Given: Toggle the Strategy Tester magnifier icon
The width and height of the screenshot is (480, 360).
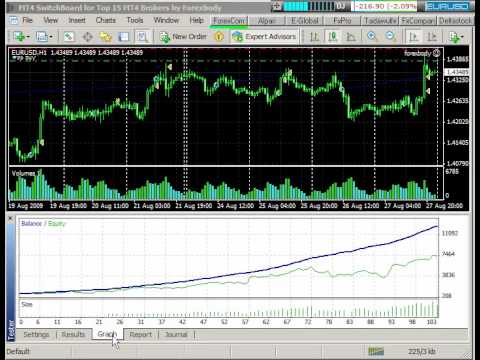Looking at the screenshot, I should 143,37.
